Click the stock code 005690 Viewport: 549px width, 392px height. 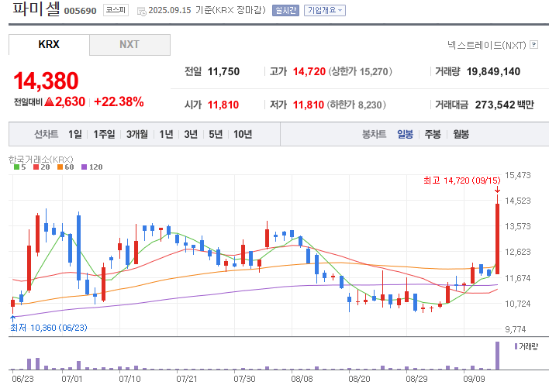tap(80, 11)
